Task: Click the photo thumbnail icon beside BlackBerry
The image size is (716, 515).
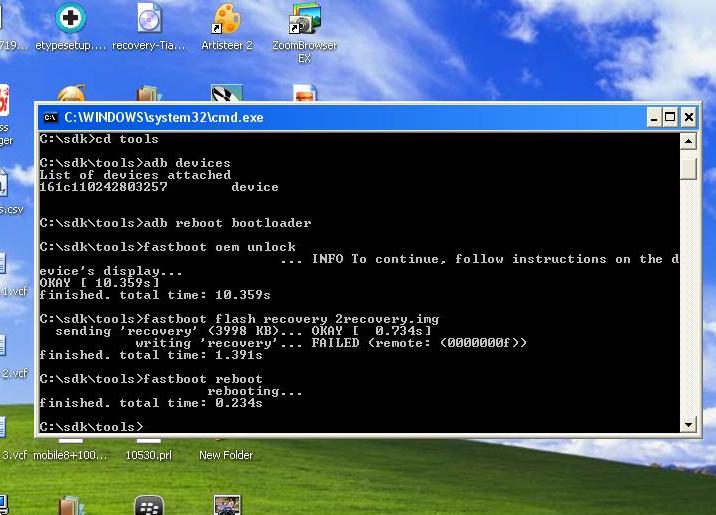Action: (227, 505)
